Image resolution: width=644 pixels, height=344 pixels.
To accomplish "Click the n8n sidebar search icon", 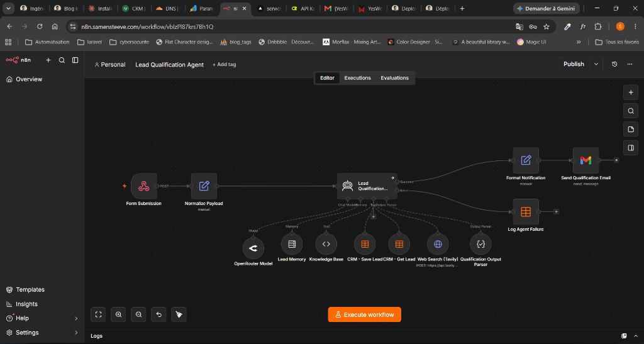I will (62, 60).
